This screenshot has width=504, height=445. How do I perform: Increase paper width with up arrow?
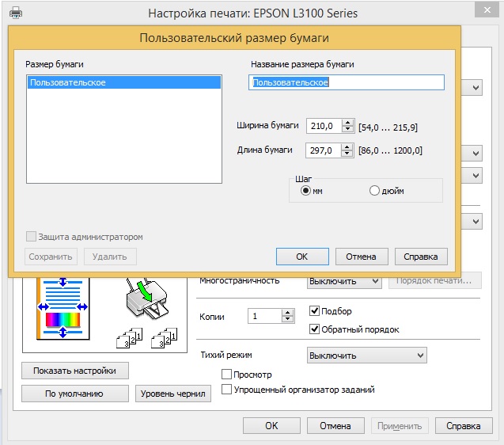pos(348,122)
